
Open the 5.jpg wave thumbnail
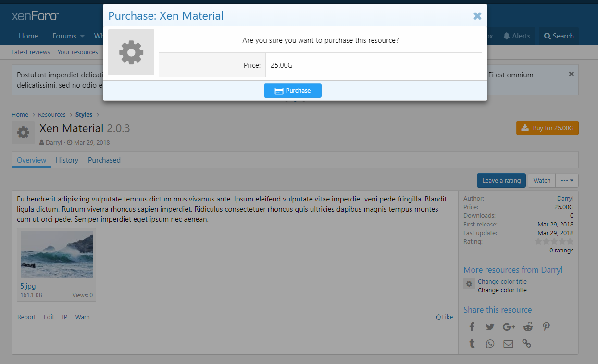pos(57,255)
